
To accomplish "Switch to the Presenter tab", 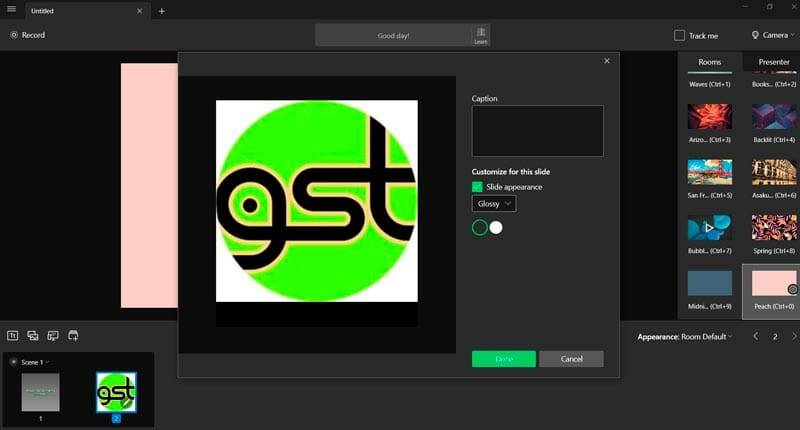I will click(x=773, y=62).
